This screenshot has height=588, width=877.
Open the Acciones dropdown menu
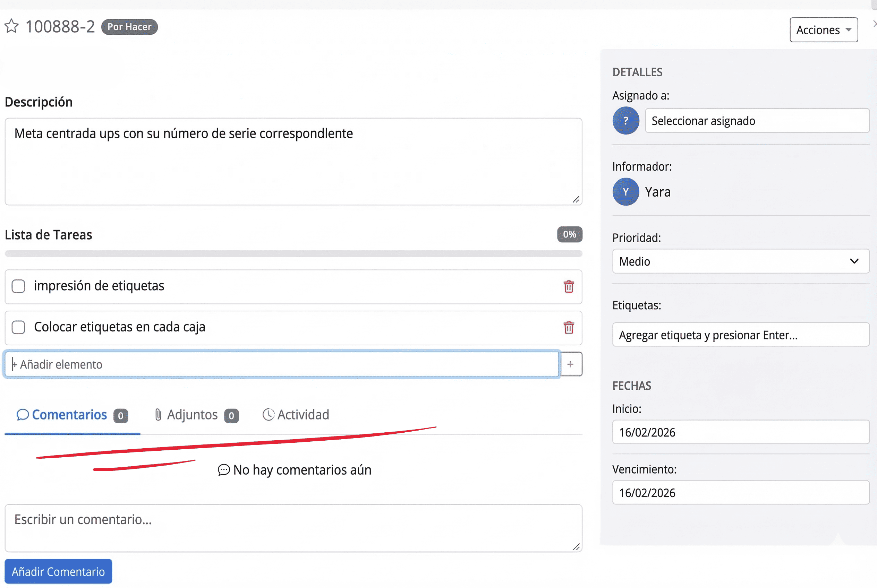click(823, 30)
